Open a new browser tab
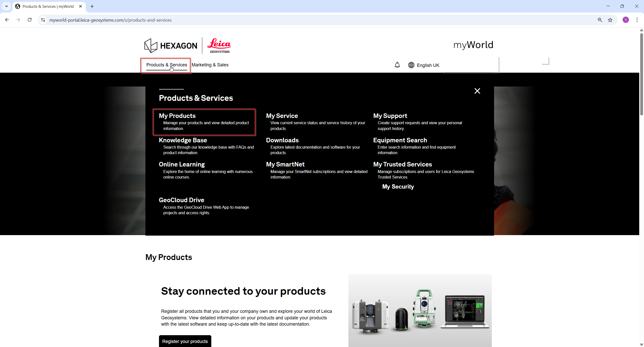Image resolution: width=644 pixels, height=347 pixels. pyautogui.click(x=92, y=6)
